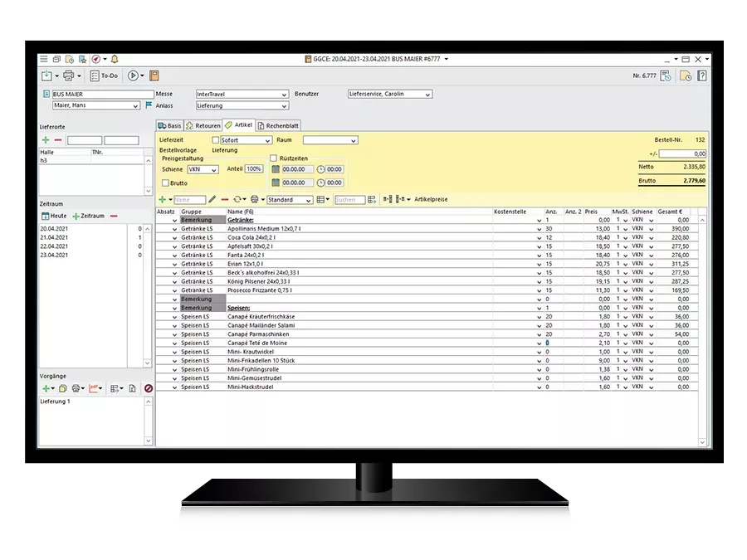747x560 pixels.
Task: Enable the Rüstzeiten checkbox
Action: pos(274,158)
